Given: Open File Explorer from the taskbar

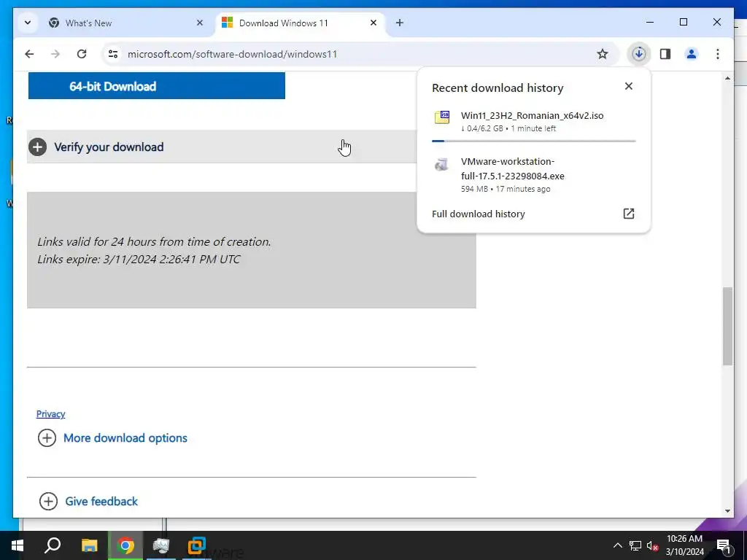Looking at the screenshot, I should point(89,545).
